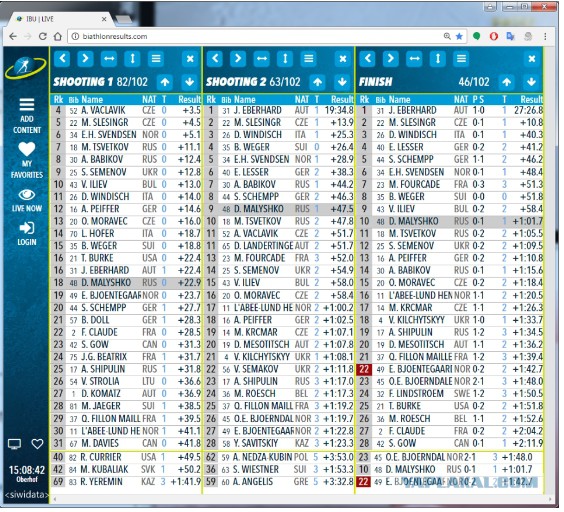Screen dimensions: 564x512
Task: Click next arrow in Shooting 1 panel
Action: click(x=85, y=58)
